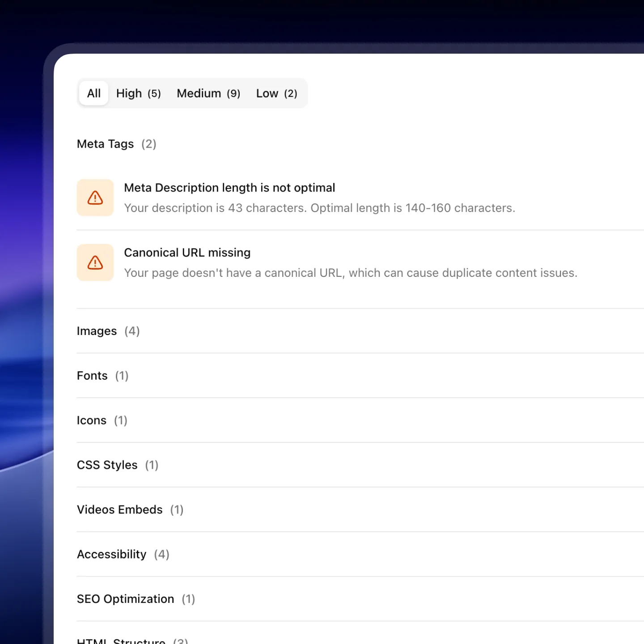Expand the Images section
The width and height of the screenshot is (644, 644).
360,331
